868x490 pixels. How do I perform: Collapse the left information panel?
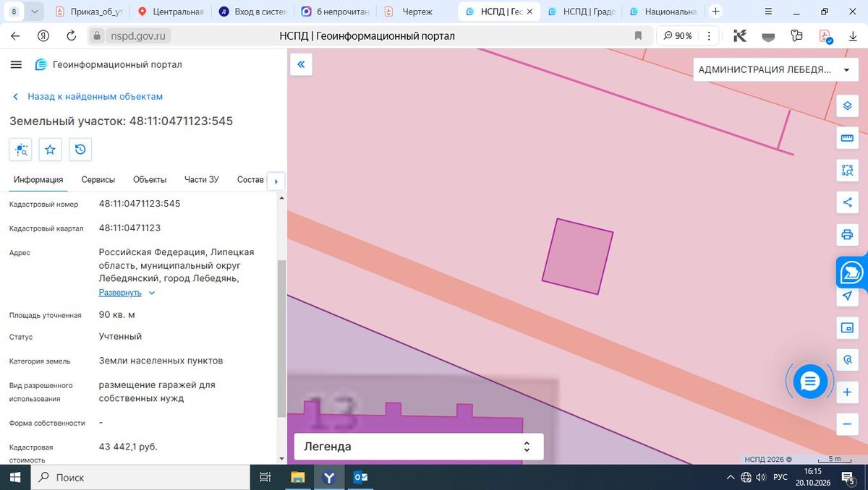tap(301, 64)
